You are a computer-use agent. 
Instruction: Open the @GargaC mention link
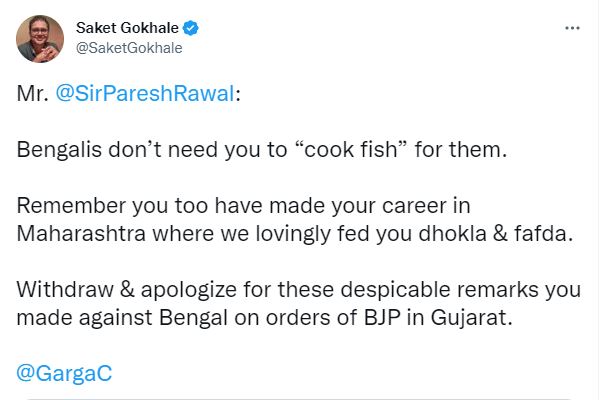click(x=64, y=373)
